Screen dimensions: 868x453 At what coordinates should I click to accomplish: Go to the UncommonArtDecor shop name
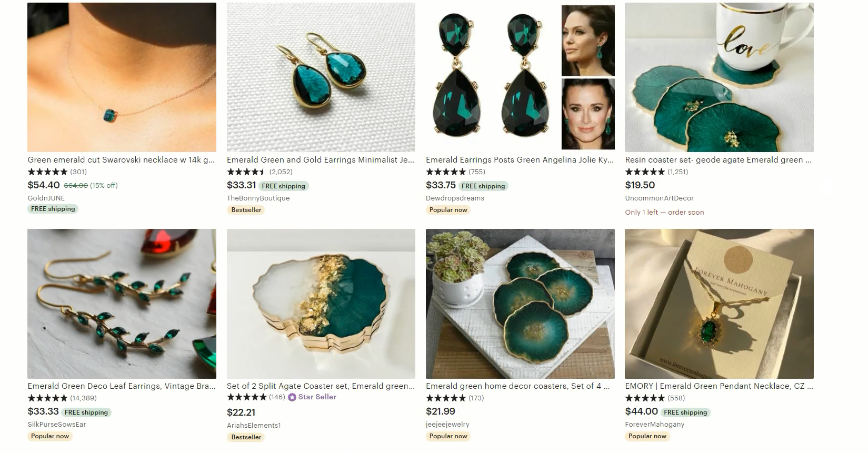click(659, 198)
